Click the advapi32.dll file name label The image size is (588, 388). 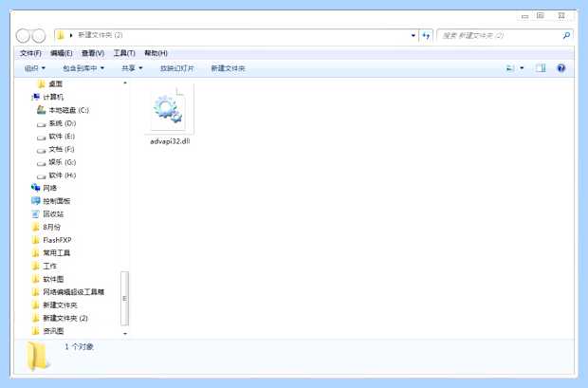click(170, 141)
